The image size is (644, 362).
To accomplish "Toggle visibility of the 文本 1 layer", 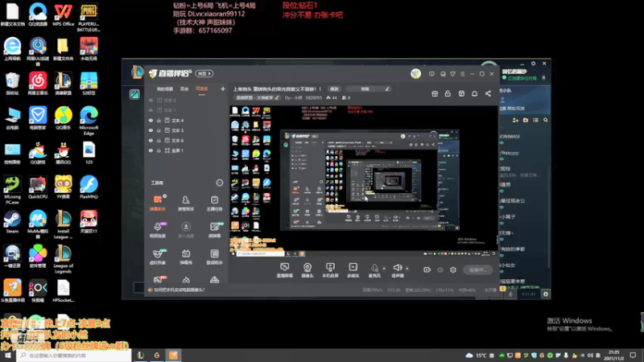I will 151,110.
